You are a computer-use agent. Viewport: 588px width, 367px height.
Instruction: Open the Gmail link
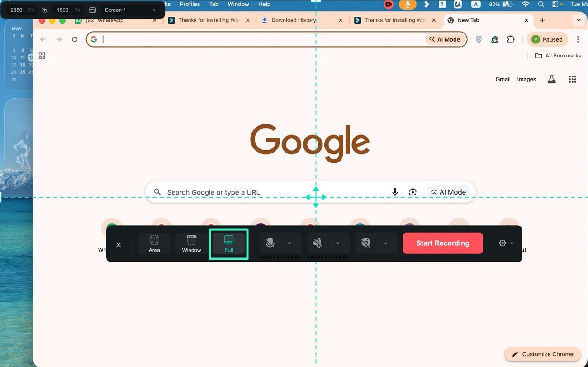503,79
